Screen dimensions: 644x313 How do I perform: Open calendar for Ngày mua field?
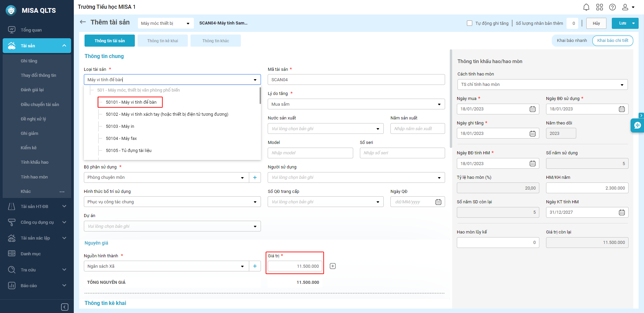pos(532,109)
